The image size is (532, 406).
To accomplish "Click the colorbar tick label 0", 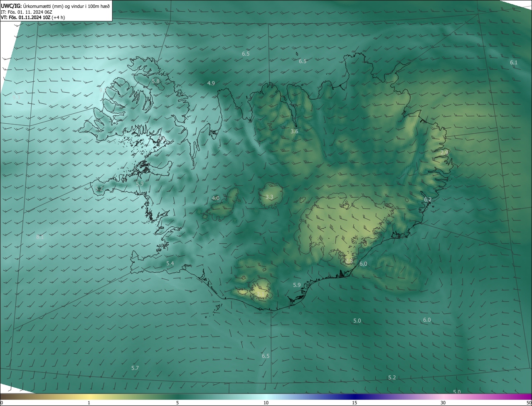I will click(2, 403).
